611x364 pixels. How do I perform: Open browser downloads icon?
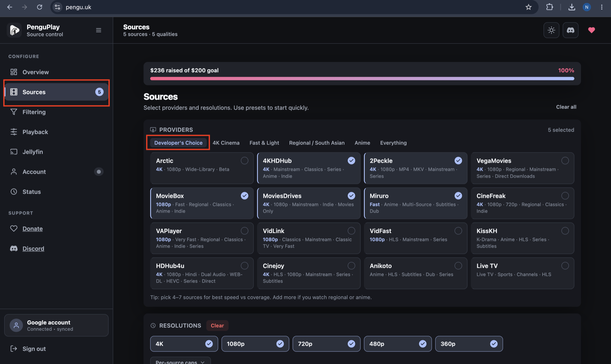pyautogui.click(x=572, y=7)
